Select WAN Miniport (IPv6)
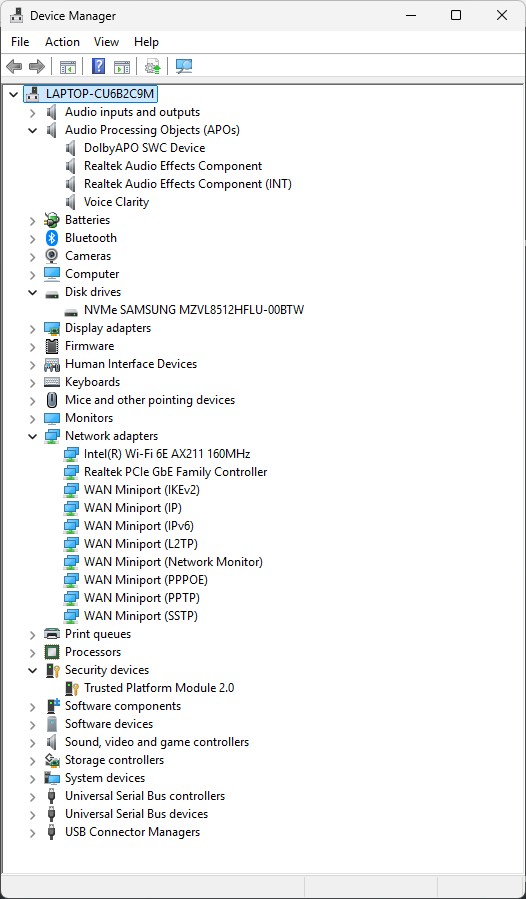Screen dimensions: 526x899 coord(139,526)
